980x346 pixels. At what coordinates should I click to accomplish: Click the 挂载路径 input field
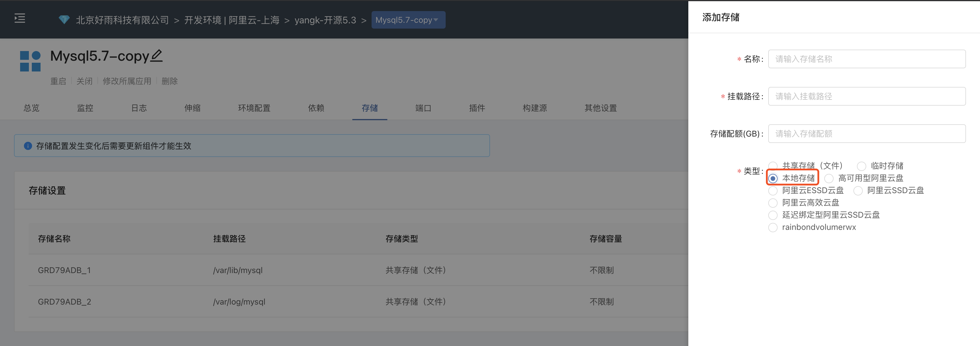tap(867, 96)
